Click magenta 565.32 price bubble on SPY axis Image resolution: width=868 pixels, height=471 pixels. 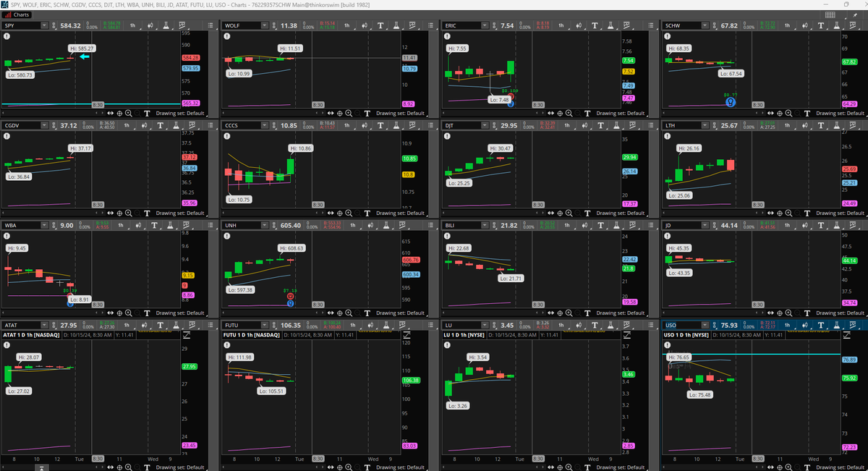click(191, 103)
